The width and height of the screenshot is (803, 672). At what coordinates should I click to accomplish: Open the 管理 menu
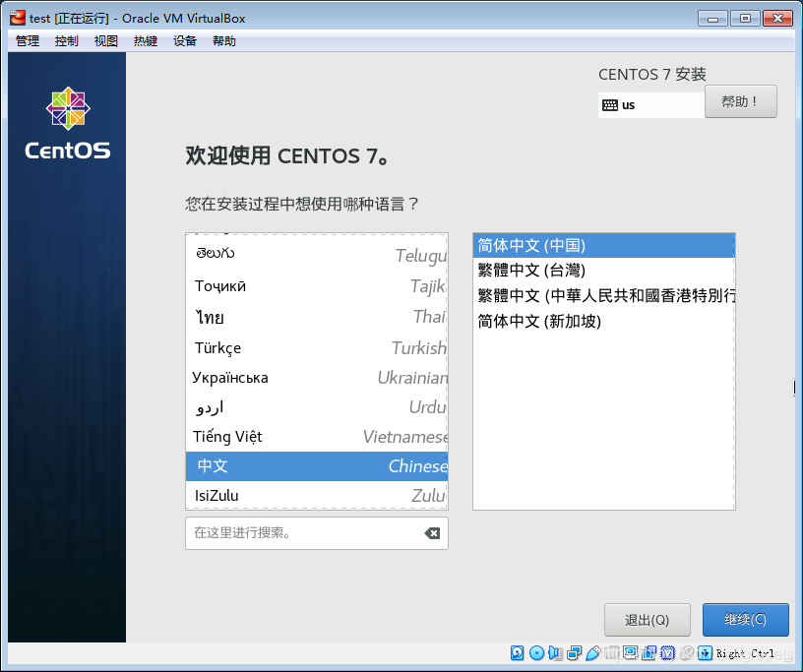[28, 41]
